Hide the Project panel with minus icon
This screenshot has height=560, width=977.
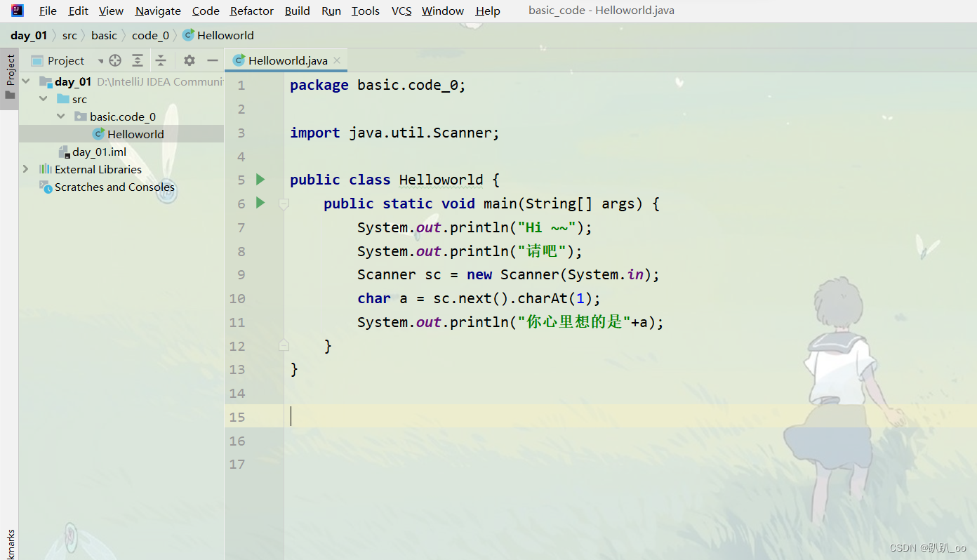213,60
